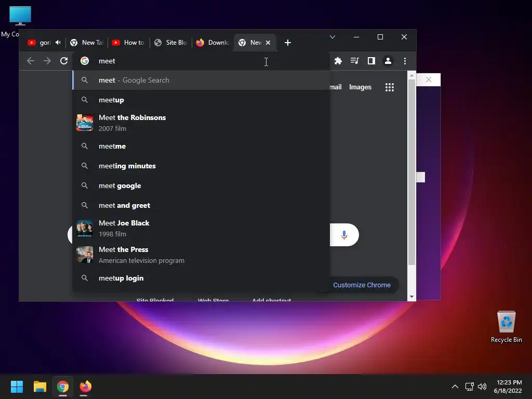The width and height of the screenshot is (532, 399).
Task: Click the Customize Chrome button
Action: [362, 285]
